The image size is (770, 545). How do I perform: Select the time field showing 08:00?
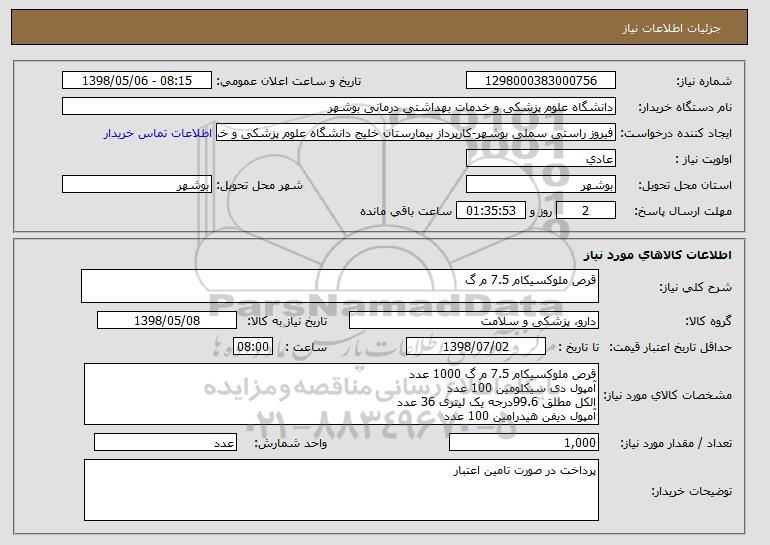tap(253, 347)
